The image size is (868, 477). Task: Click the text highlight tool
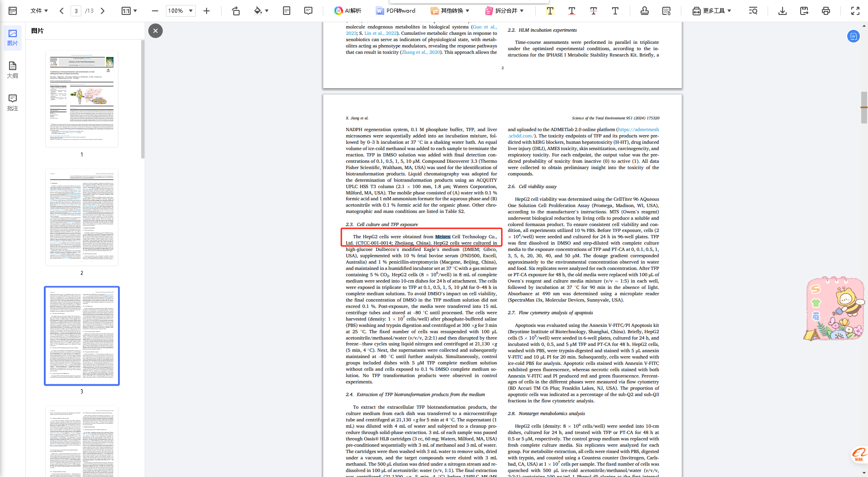550,11
